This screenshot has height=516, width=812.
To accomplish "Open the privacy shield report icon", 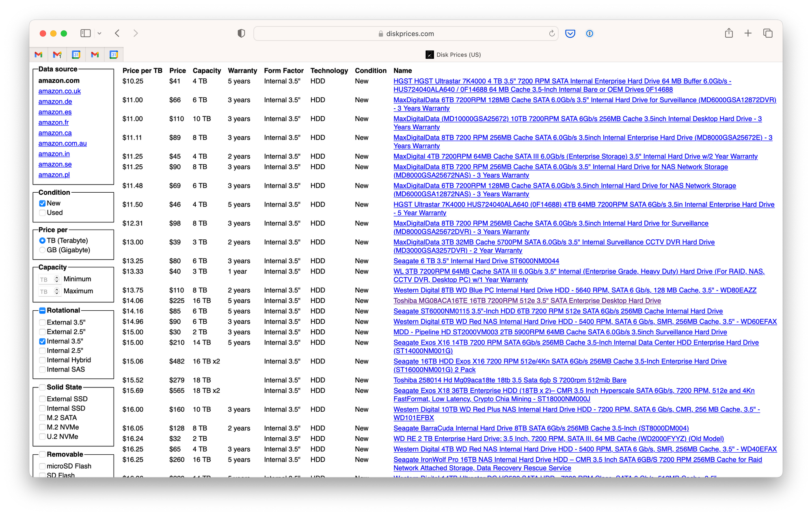I will [241, 34].
